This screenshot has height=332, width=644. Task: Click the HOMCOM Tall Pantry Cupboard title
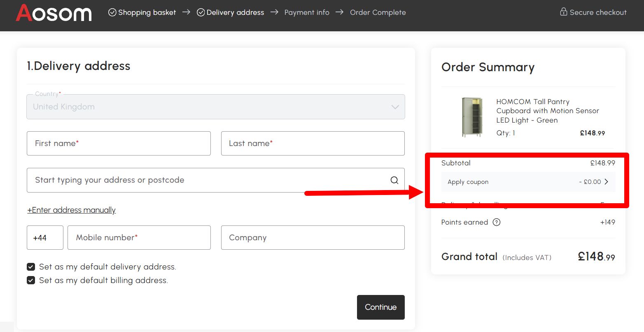pos(548,111)
